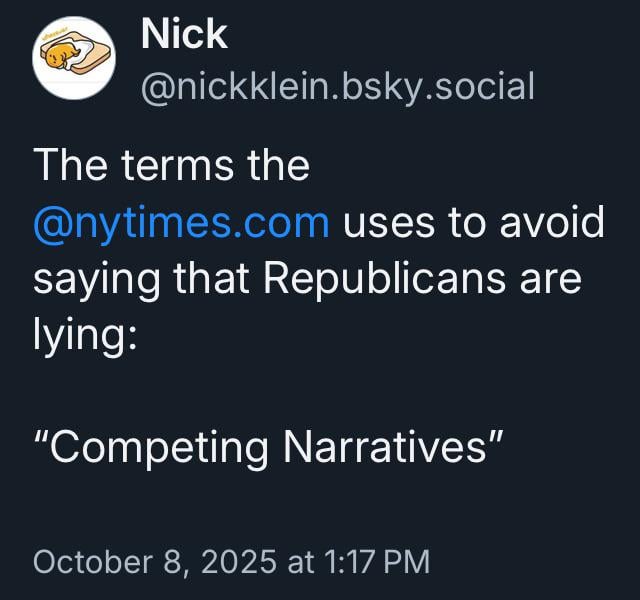Click the year "2025" in the timestamp
Screen dimensions: 640x600
238,561
